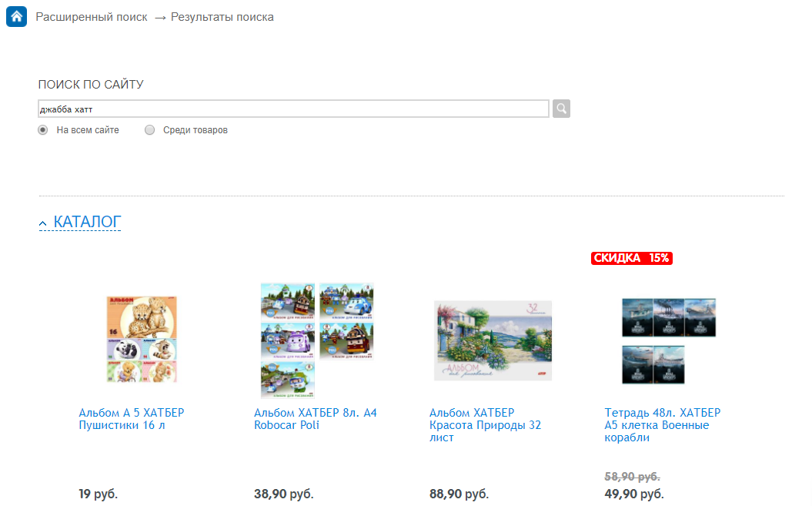The width and height of the screenshot is (812, 506).
Task: Click the 19 руб. price
Action: click(99, 494)
